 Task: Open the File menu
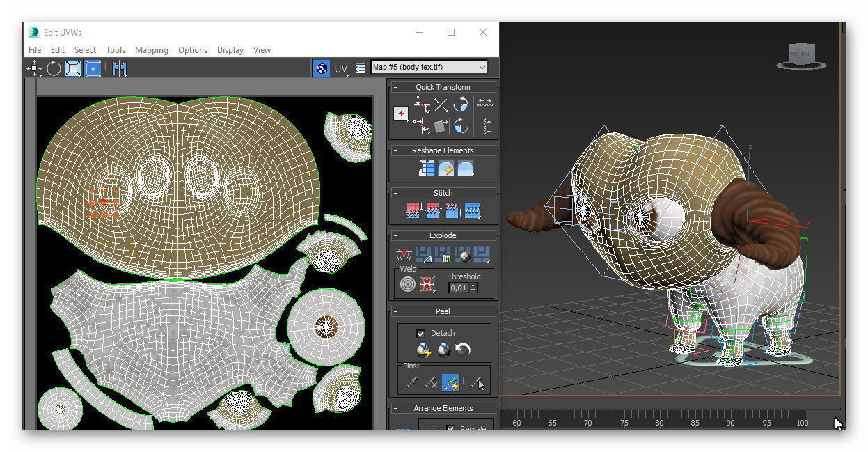[x=35, y=50]
